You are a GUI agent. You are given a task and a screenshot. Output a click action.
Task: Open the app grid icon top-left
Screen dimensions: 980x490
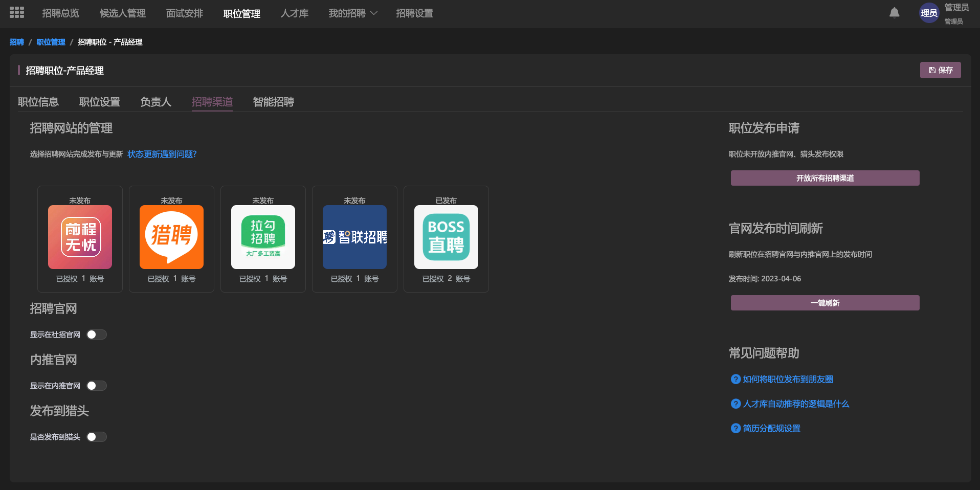[16, 12]
